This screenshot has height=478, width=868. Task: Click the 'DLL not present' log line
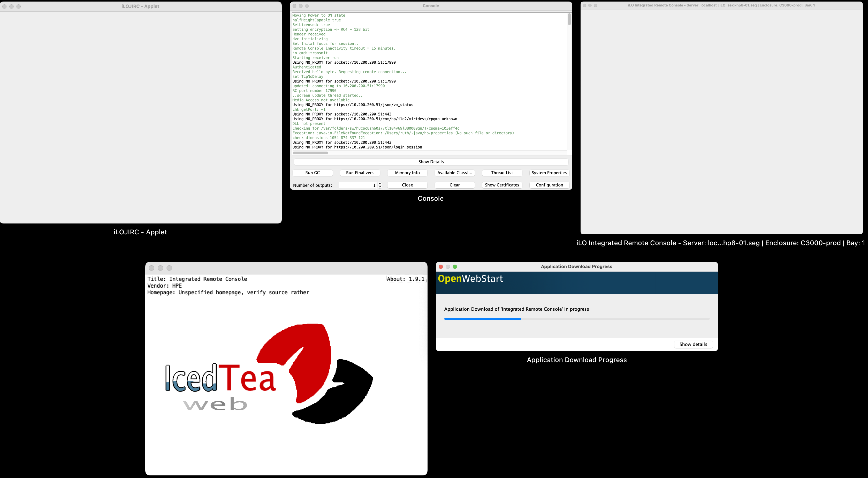click(x=309, y=124)
